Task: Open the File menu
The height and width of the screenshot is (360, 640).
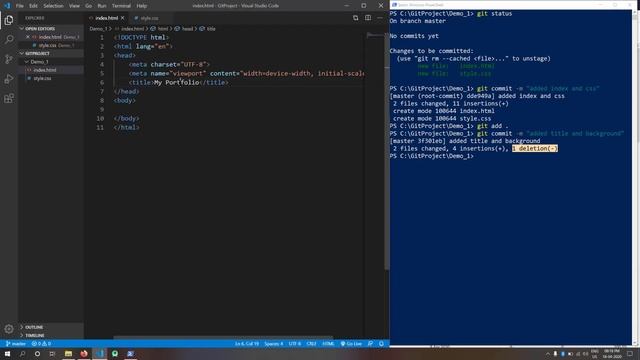Action: pos(20,6)
